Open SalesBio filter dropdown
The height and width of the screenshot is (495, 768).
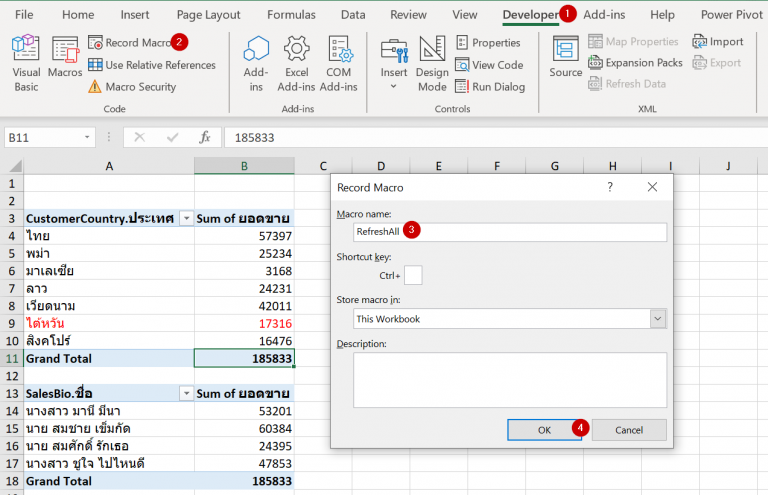pos(186,394)
